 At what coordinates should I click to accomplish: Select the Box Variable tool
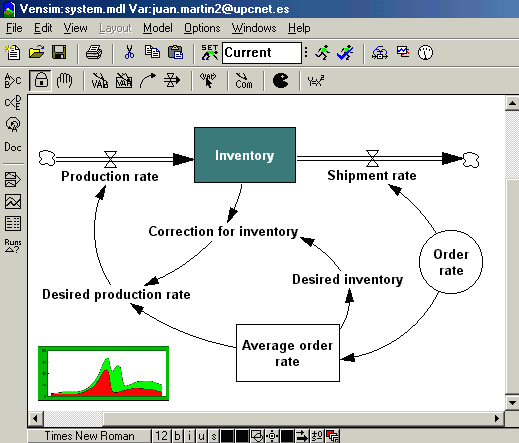click(124, 81)
